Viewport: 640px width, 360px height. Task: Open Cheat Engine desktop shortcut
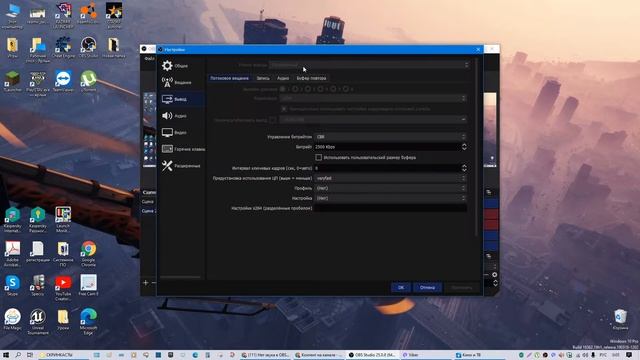(63, 47)
